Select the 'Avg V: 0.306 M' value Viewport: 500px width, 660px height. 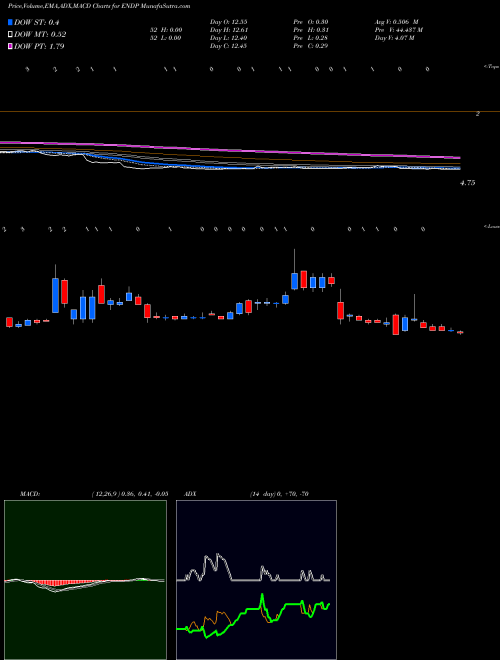tap(396, 22)
